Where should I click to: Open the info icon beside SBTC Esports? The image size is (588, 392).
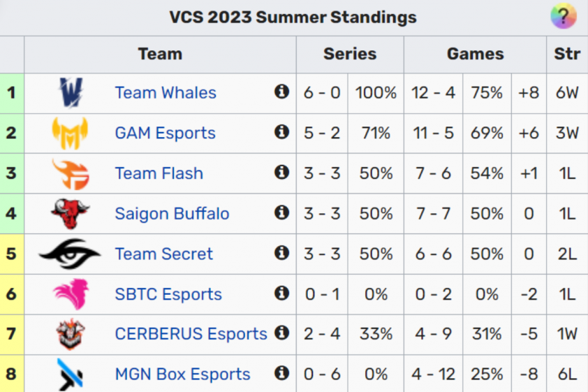point(281,293)
